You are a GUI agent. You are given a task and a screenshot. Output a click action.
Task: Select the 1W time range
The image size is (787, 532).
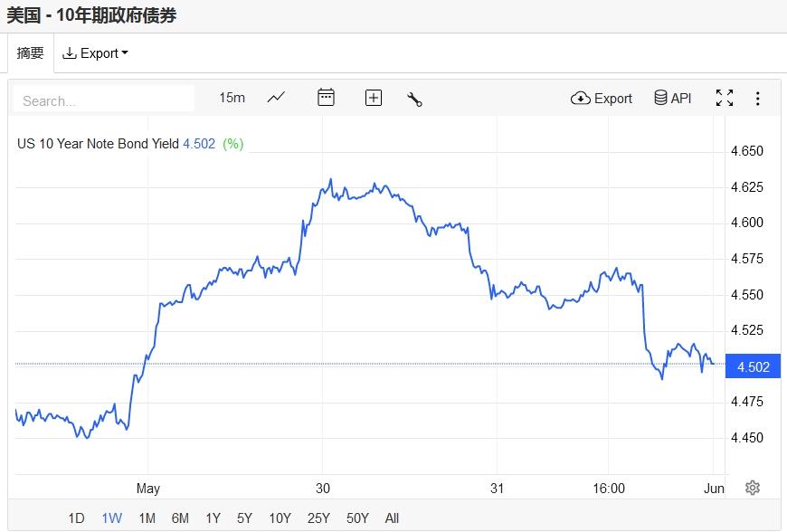coord(111,518)
